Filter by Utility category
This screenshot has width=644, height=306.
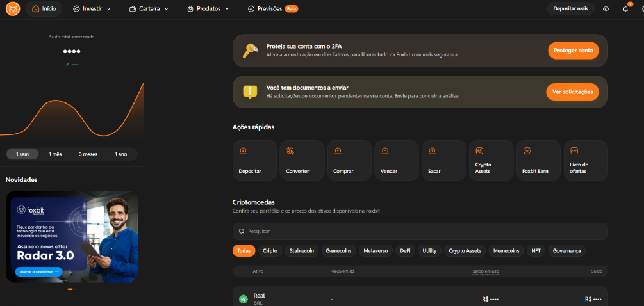coord(429,250)
